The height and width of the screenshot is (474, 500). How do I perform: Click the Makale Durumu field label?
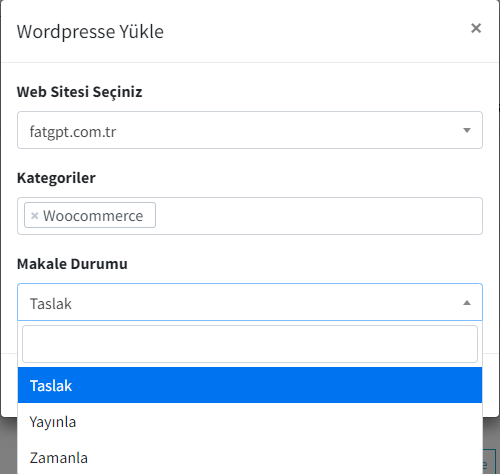[72, 264]
